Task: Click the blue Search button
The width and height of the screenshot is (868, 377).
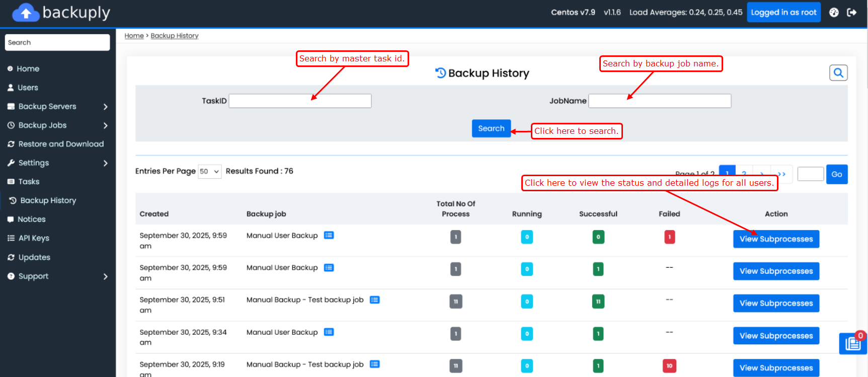Action: tap(491, 128)
